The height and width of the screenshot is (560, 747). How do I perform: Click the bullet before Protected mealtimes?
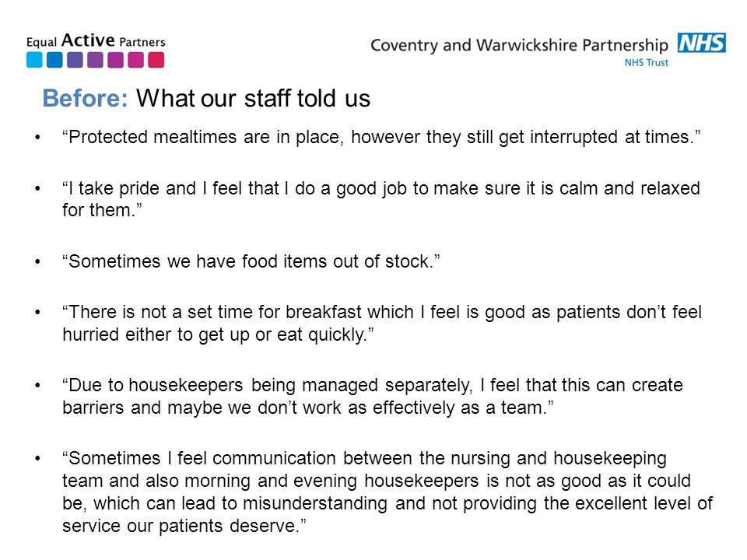(37, 138)
